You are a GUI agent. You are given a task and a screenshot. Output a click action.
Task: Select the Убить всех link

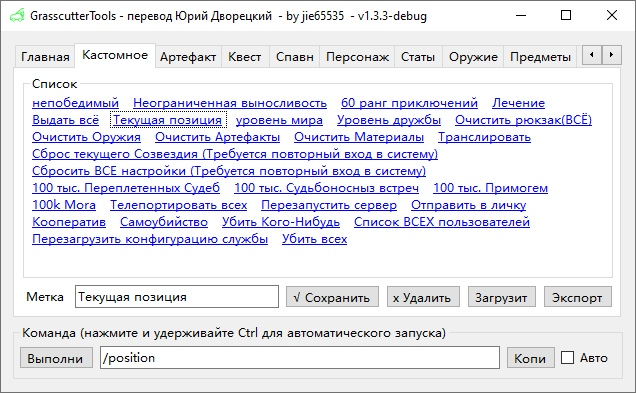point(314,239)
